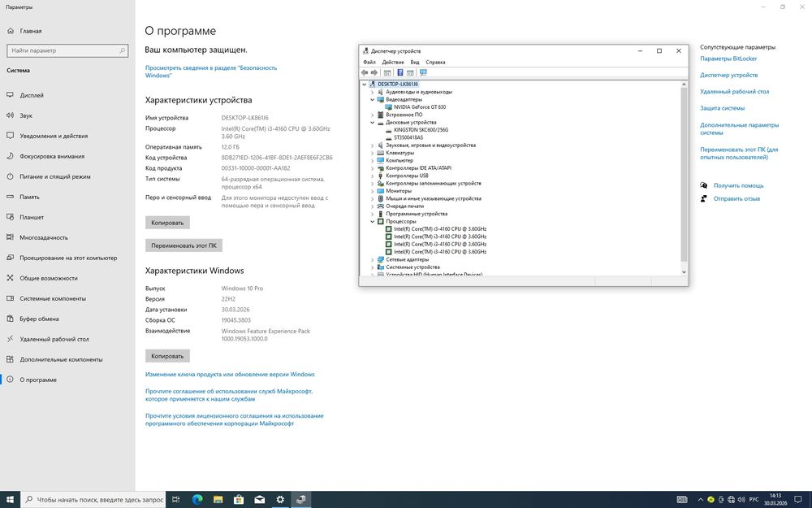
Task: Go to Главная home icon in Settings
Action: click(11, 31)
